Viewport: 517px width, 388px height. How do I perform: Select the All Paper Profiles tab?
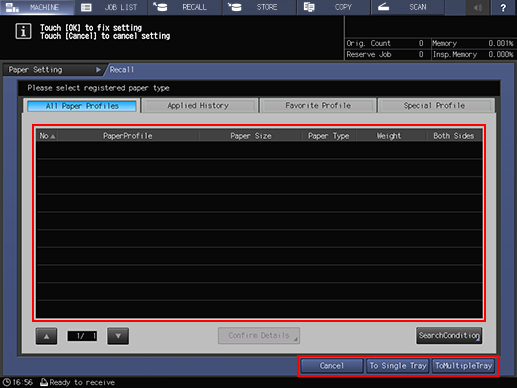(x=82, y=106)
